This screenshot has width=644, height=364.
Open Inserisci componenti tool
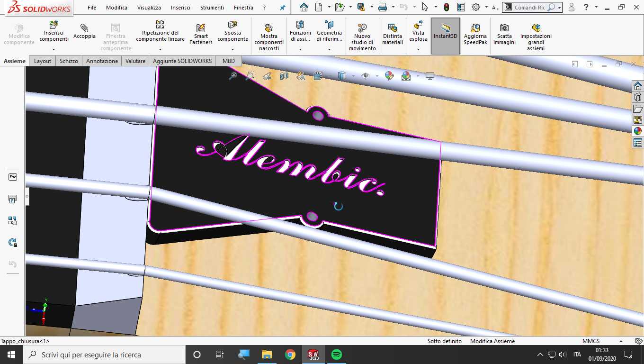(54, 31)
